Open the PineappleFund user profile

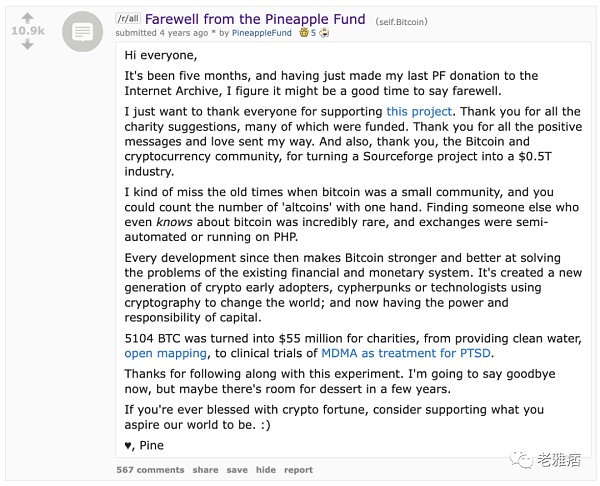click(261, 33)
